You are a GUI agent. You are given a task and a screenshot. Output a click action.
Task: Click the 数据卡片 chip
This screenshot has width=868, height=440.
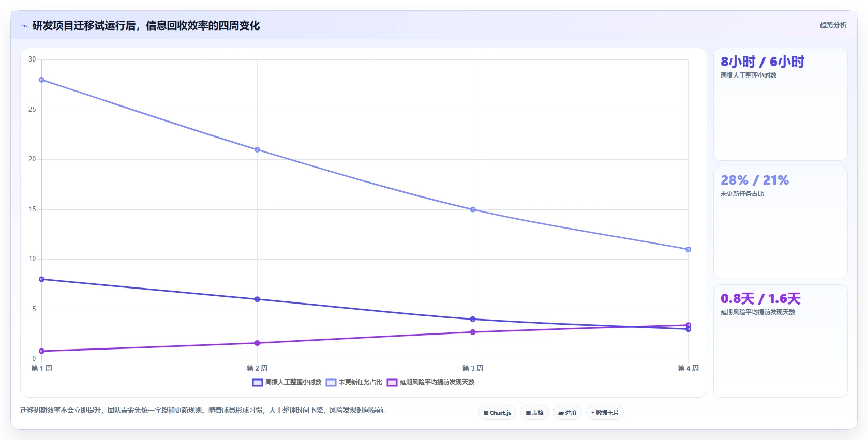pos(605,413)
